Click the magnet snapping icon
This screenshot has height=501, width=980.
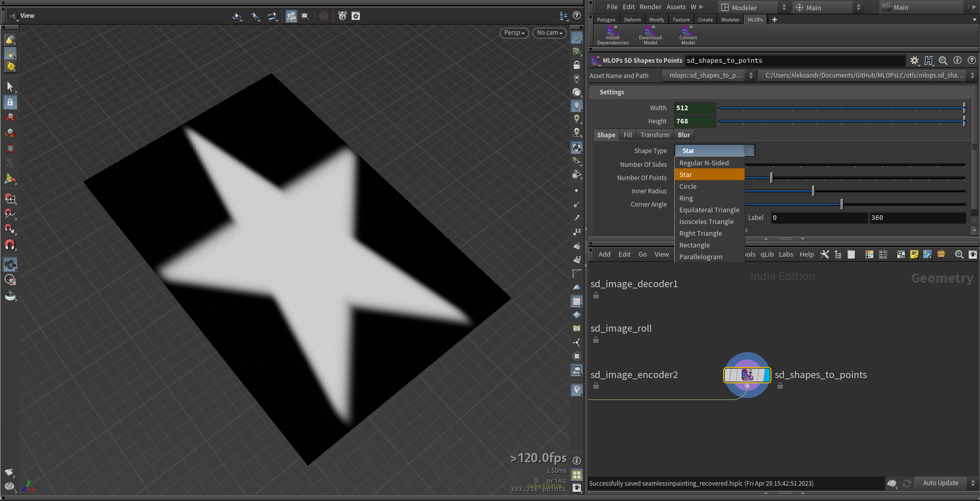10,245
